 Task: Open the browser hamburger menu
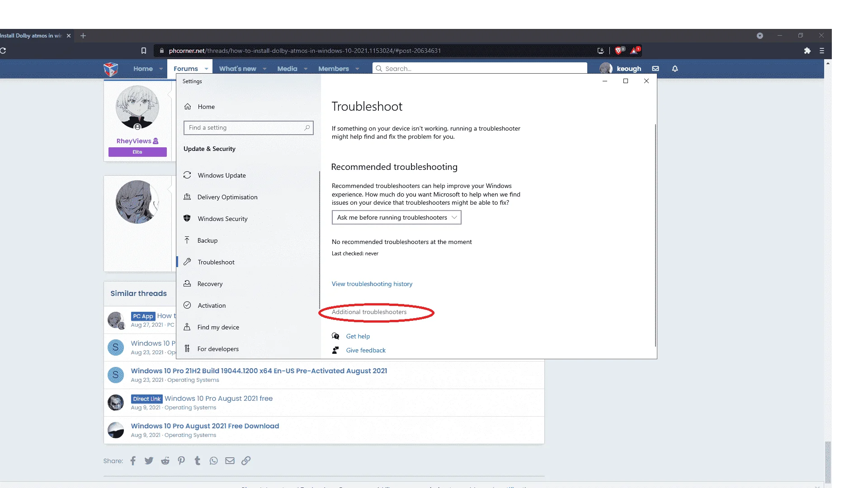tap(822, 51)
